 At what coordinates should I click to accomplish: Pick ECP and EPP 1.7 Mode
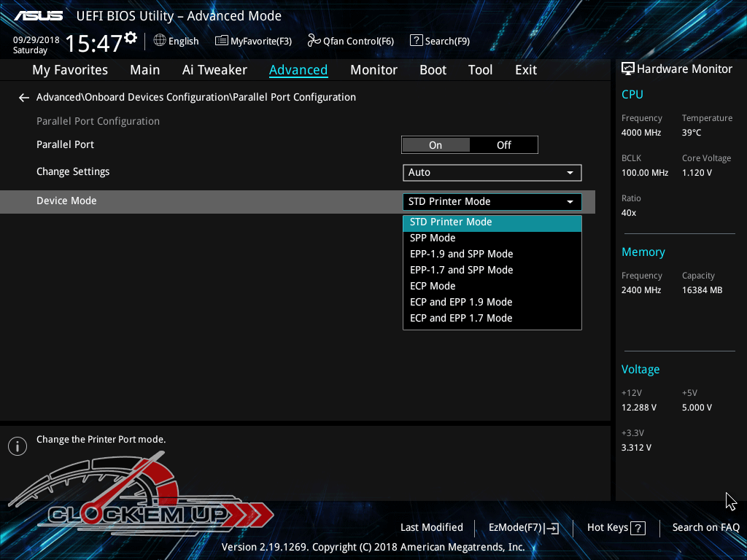(461, 318)
